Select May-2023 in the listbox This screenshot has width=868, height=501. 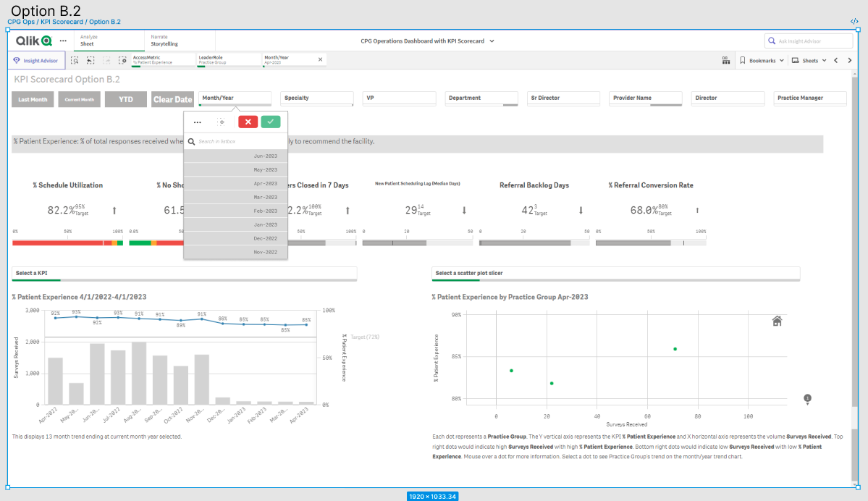tap(235, 170)
